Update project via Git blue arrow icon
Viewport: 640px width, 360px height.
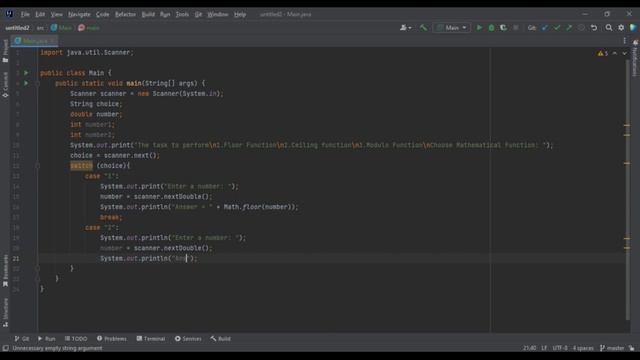coord(544,28)
